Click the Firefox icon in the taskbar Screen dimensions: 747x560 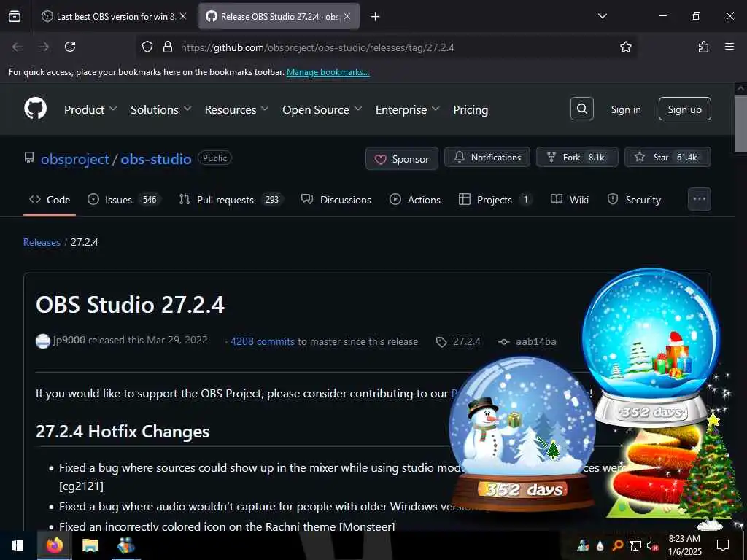point(54,545)
